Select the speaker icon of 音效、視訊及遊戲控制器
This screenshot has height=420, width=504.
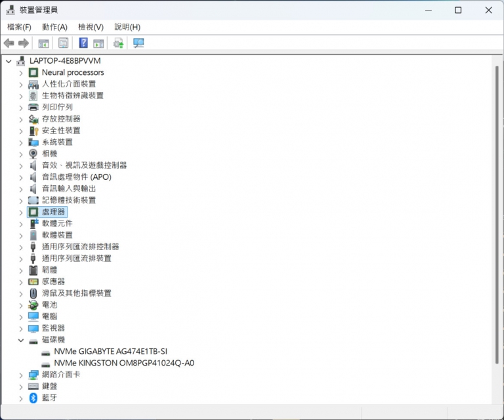coord(33,165)
